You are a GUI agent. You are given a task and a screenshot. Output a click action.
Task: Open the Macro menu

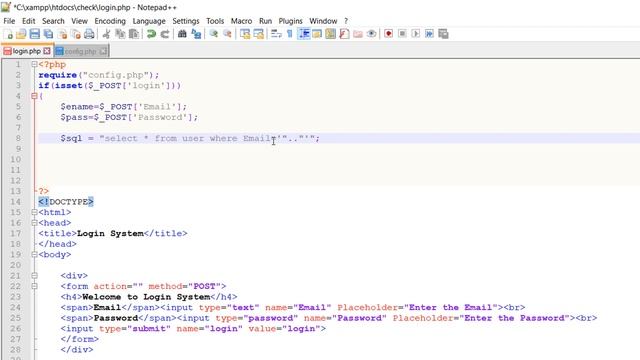pos(242,21)
